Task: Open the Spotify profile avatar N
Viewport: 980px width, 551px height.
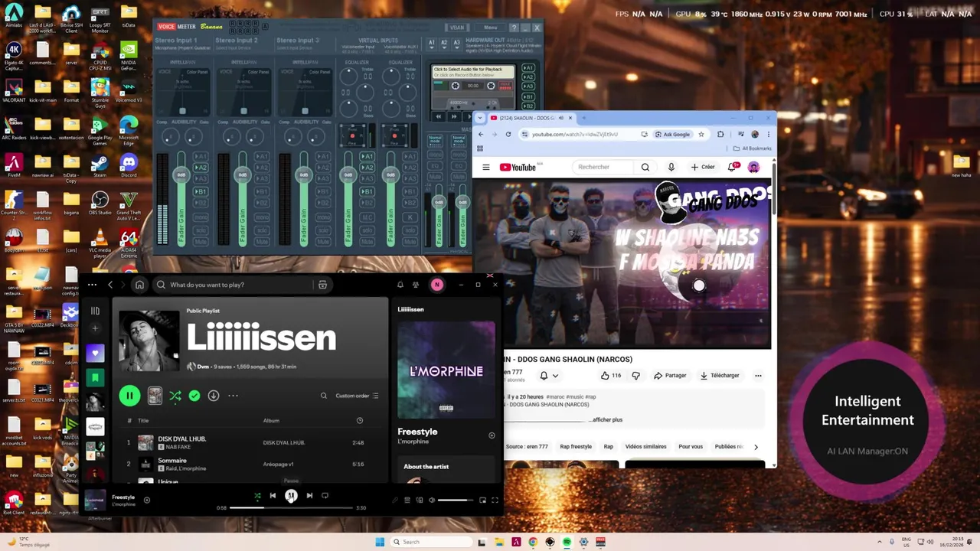Action: 436,285
